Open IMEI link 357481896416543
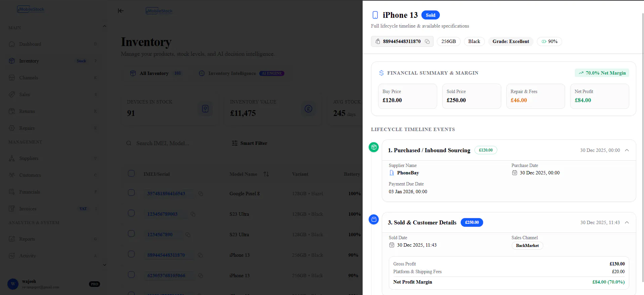The width and height of the screenshot is (644, 295). pos(166,194)
